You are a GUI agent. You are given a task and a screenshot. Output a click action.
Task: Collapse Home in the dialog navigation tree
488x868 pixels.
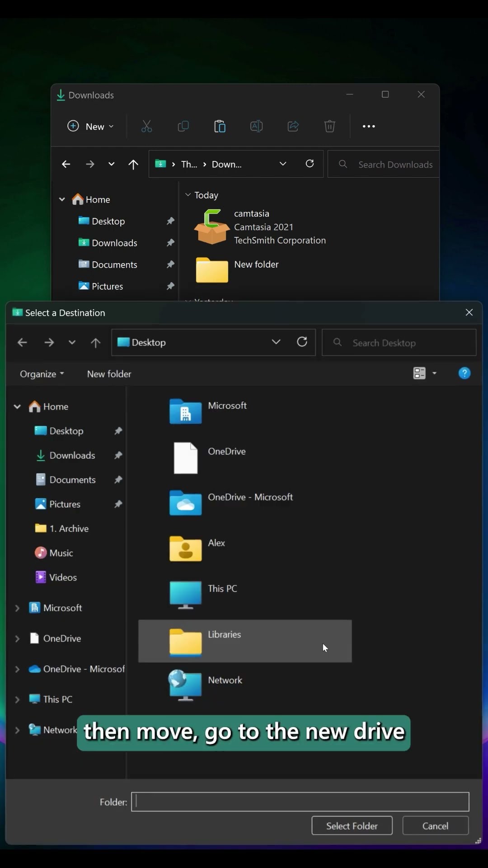coord(17,406)
